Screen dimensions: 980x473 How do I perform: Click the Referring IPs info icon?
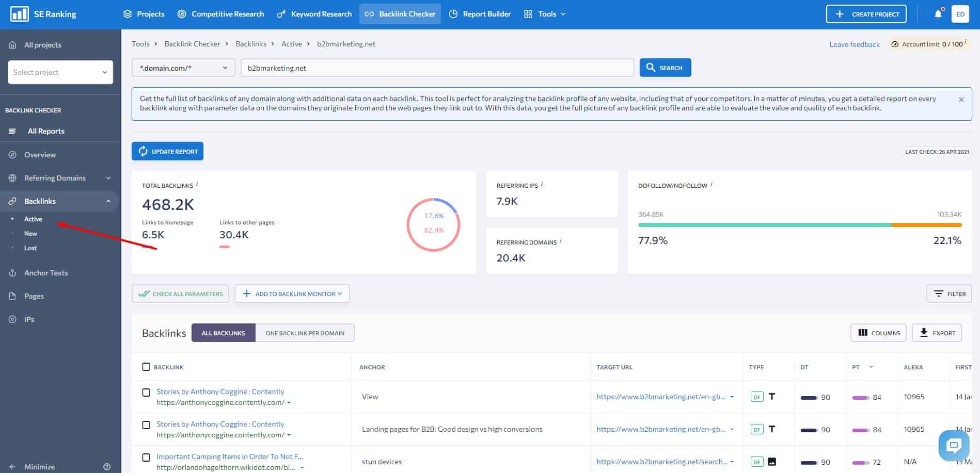click(542, 184)
